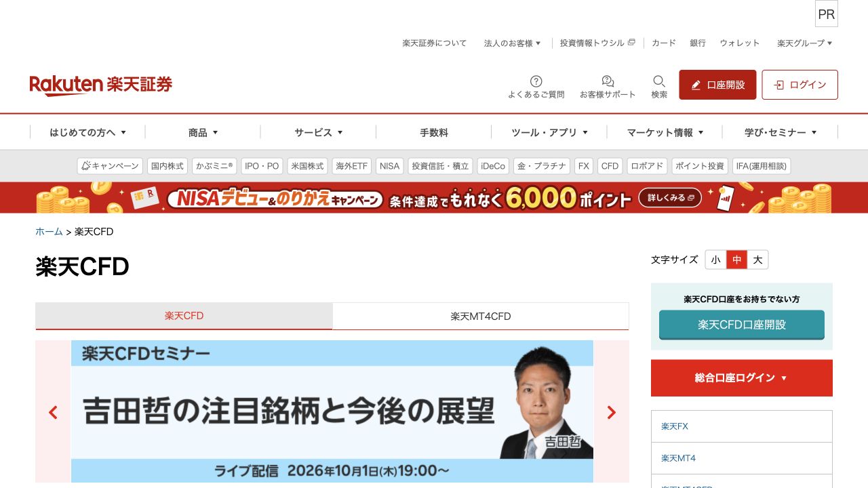Open ツール・アプリ menu

[x=549, y=132]
